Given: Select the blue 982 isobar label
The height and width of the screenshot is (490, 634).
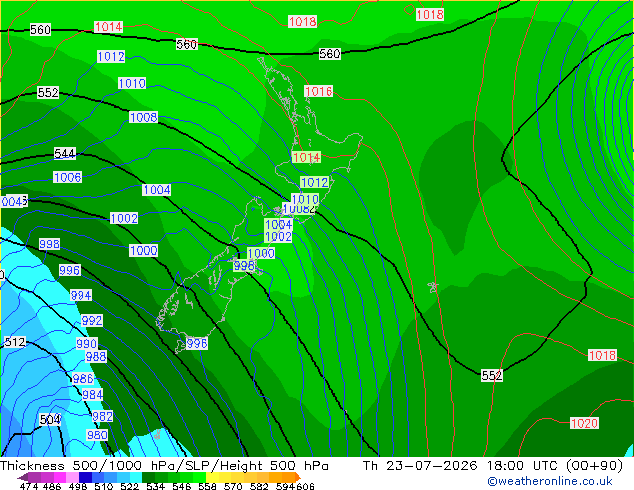Looking at the screenshot, I should pyautogui.click(x=102, y=416).
